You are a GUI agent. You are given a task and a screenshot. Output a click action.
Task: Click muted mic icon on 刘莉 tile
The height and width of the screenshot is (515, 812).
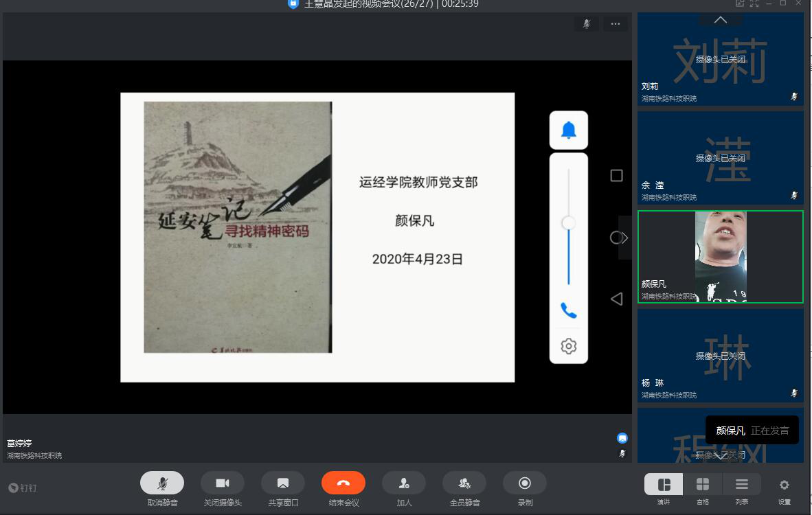point(794,96)
